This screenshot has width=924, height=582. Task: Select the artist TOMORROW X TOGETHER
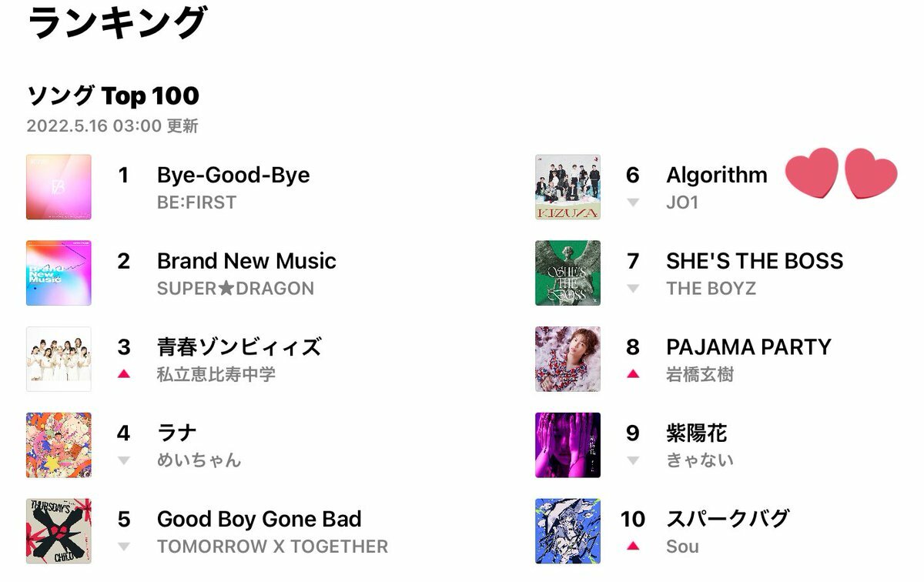click(273, 547)
